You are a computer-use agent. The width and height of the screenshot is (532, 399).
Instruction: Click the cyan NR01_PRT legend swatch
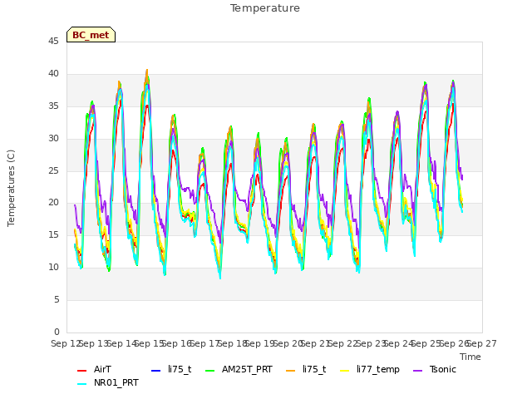coord(81,384)
